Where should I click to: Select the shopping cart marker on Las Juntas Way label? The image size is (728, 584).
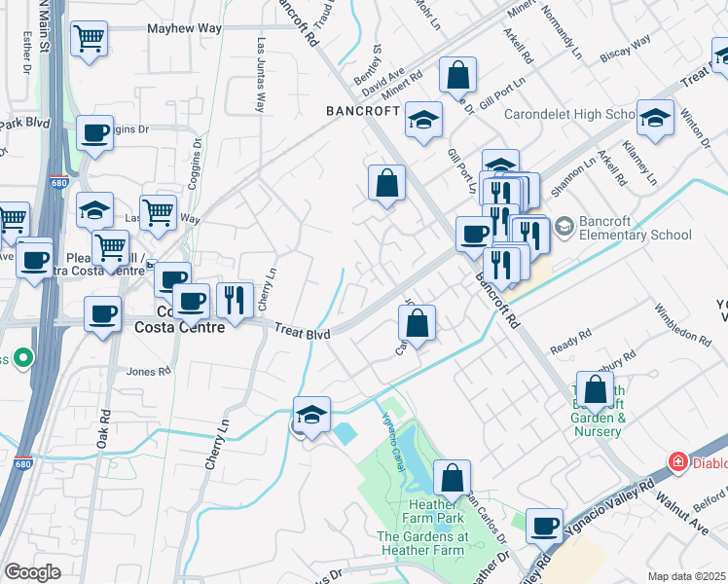pos(158,216)
